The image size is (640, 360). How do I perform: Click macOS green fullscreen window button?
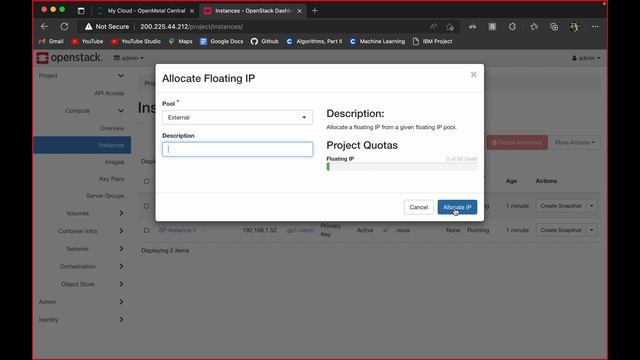click(62, 9)
